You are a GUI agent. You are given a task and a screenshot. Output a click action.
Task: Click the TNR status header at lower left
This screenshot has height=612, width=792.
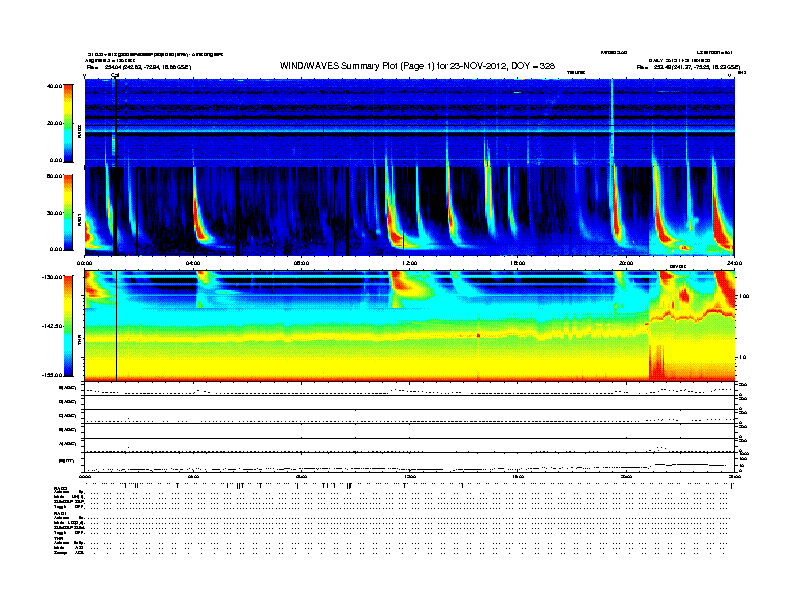tap(58, 538)
